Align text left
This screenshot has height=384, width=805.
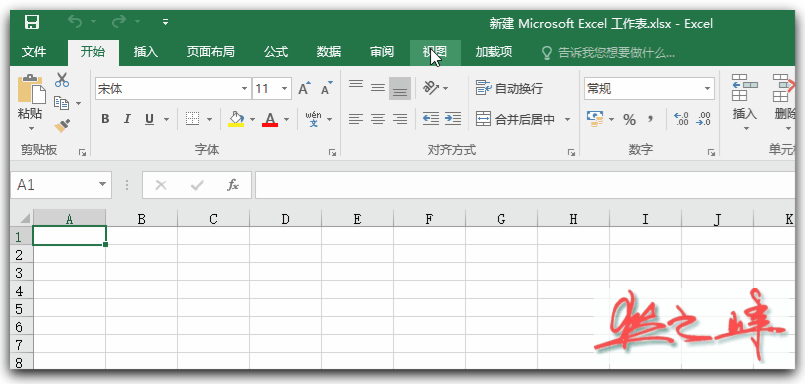[x=356, y=119]
